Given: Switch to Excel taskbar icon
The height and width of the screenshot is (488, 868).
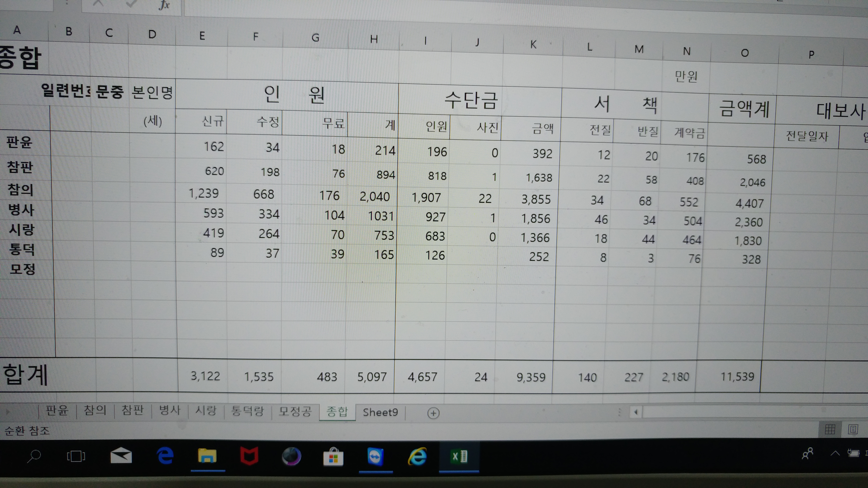Looking at the screenshot, I should click(x=459, y=457).
